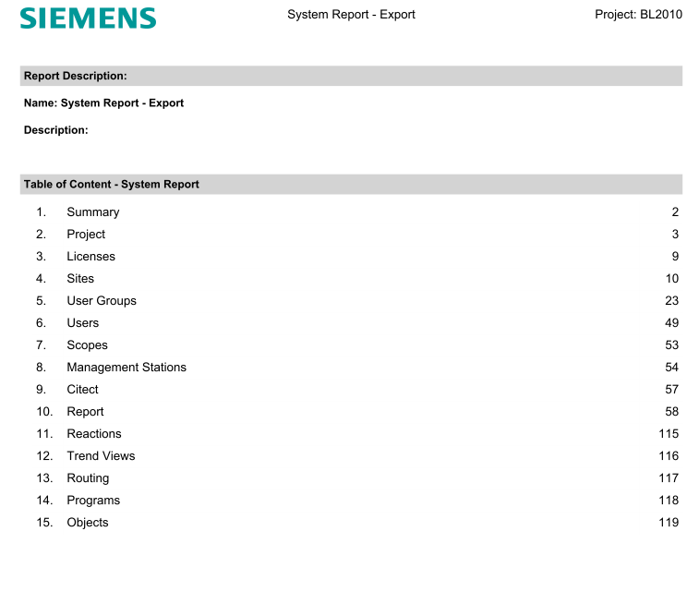Go to the Project section link
This screenshot has width=699, height=616.
[86, 235]
